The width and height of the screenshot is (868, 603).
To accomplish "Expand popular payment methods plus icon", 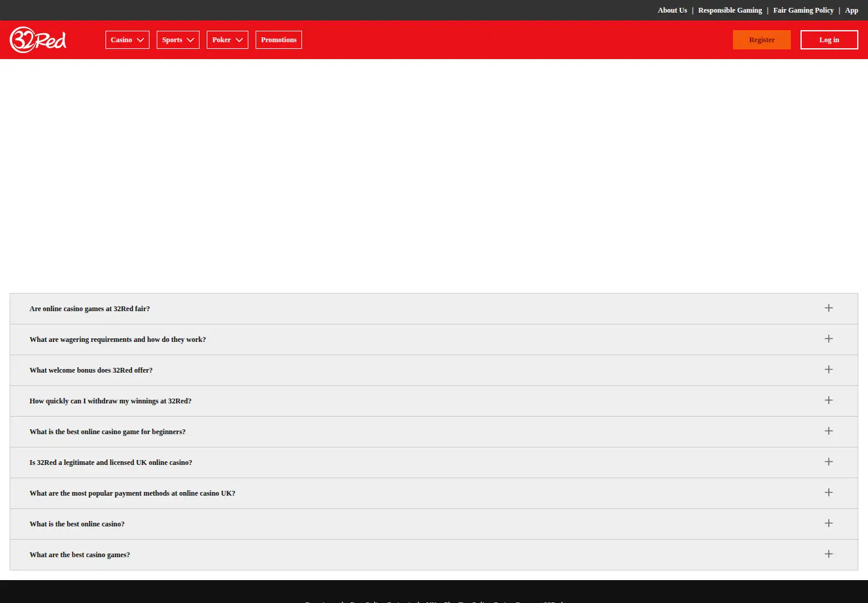I will click(x=829, y=493).
